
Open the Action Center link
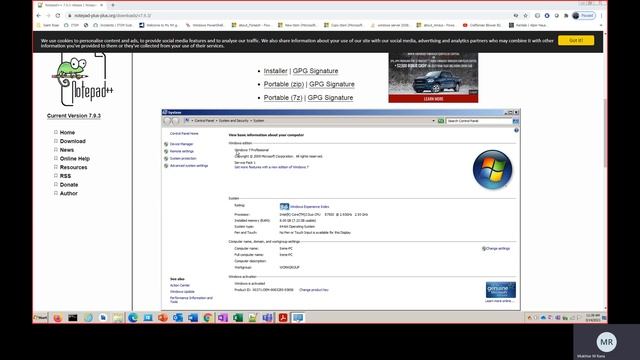[x=180, y=285]
